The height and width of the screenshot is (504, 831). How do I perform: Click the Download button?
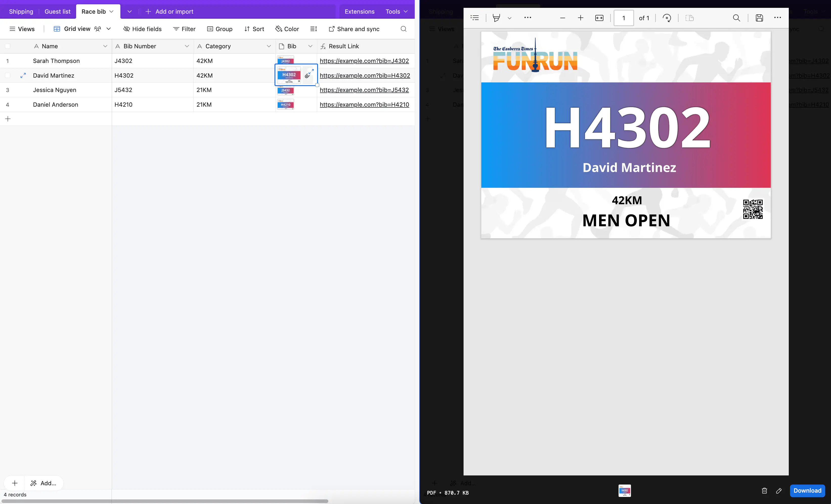click(807, 491)
